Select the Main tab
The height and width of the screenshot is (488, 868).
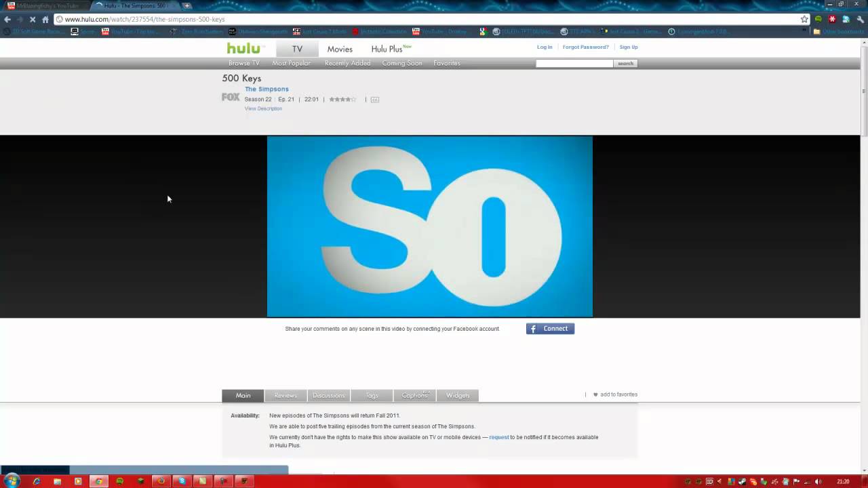pos(243,395)
